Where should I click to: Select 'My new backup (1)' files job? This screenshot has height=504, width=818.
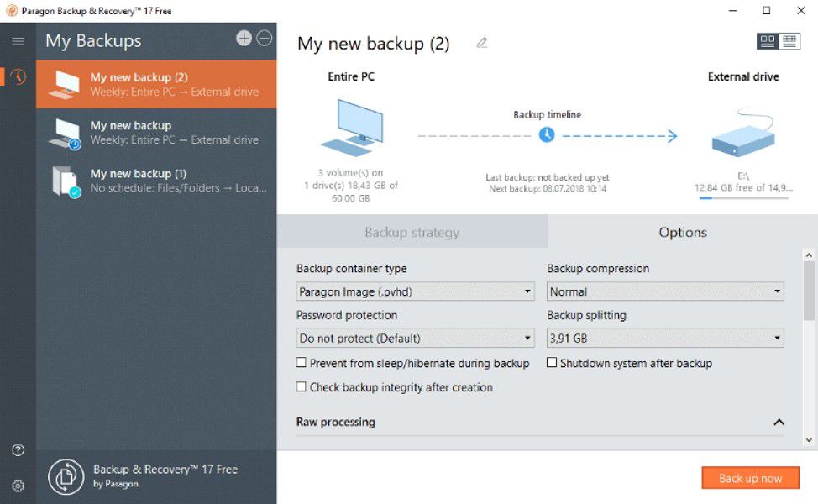[x=156, y=181]
